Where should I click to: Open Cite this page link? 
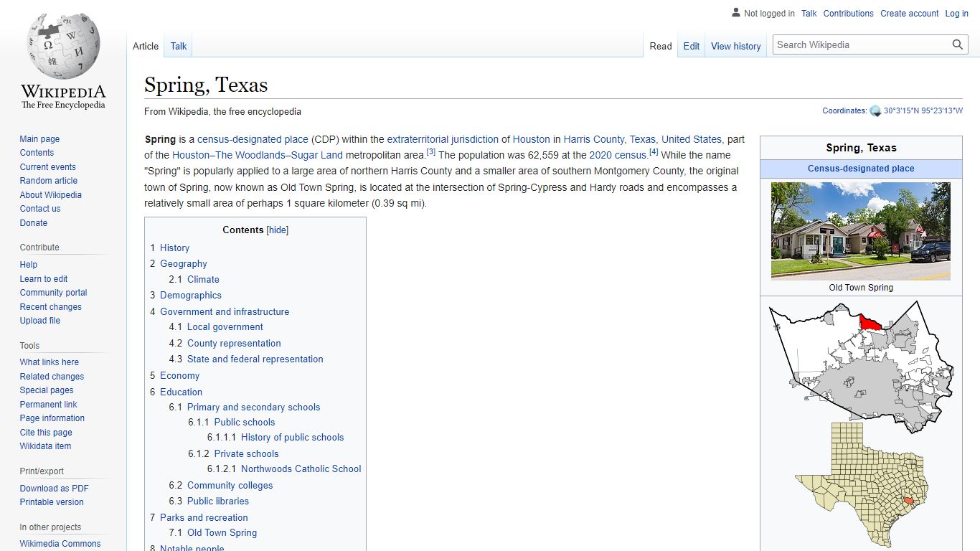coord(46,433)
